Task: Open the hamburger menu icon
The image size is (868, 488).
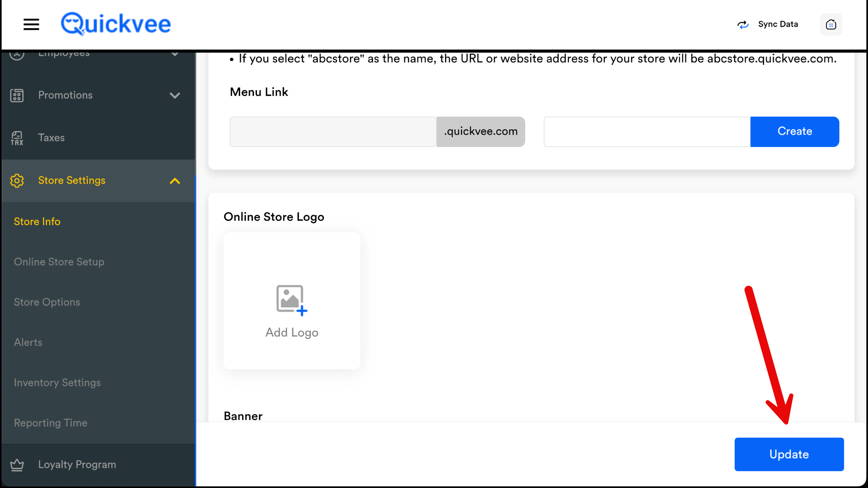Action: point(31,25)
